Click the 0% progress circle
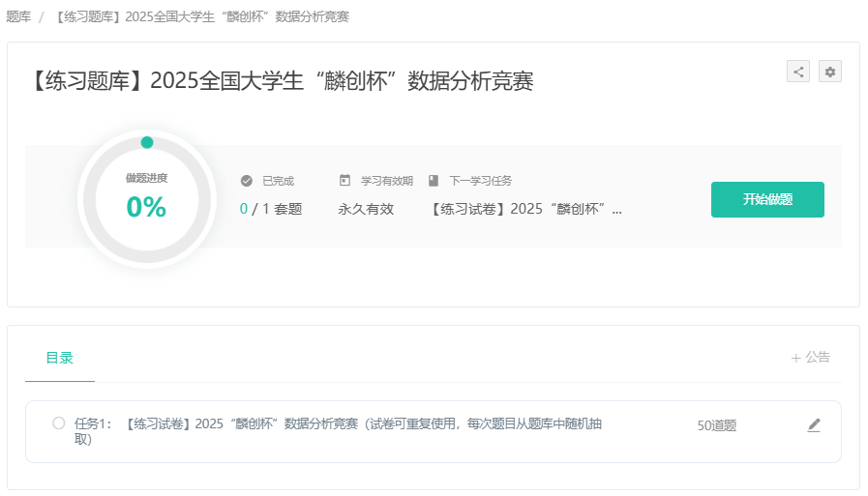868x496 pixels. tap(146, 199)
